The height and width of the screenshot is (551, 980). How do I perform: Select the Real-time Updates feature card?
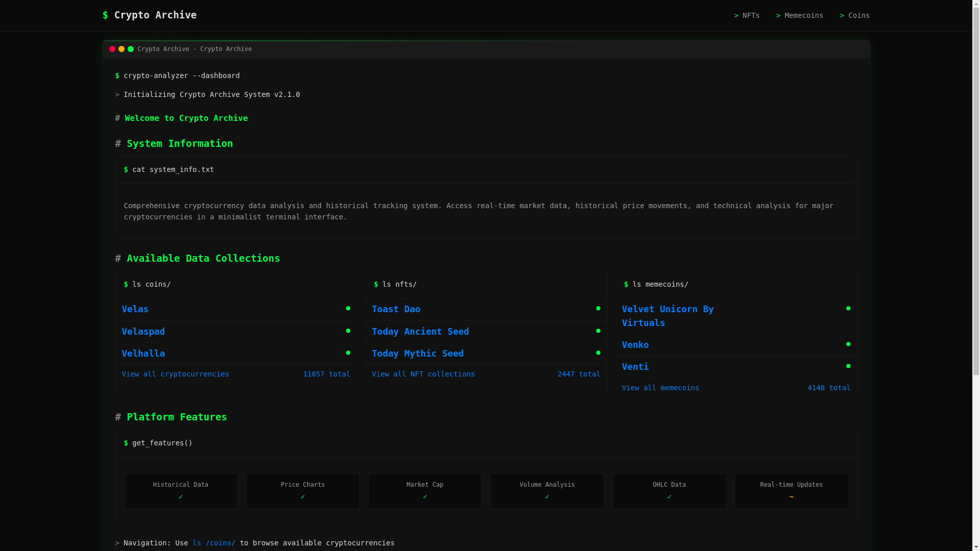tap(791, 491)
